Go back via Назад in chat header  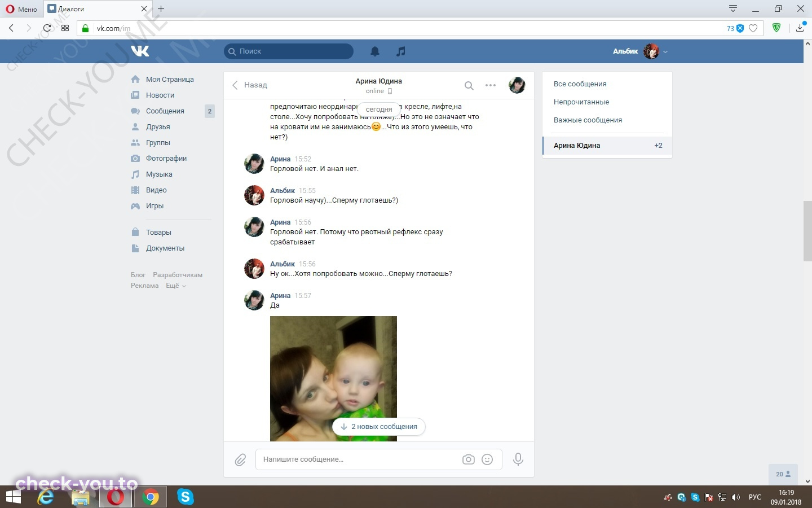[250, 85]
